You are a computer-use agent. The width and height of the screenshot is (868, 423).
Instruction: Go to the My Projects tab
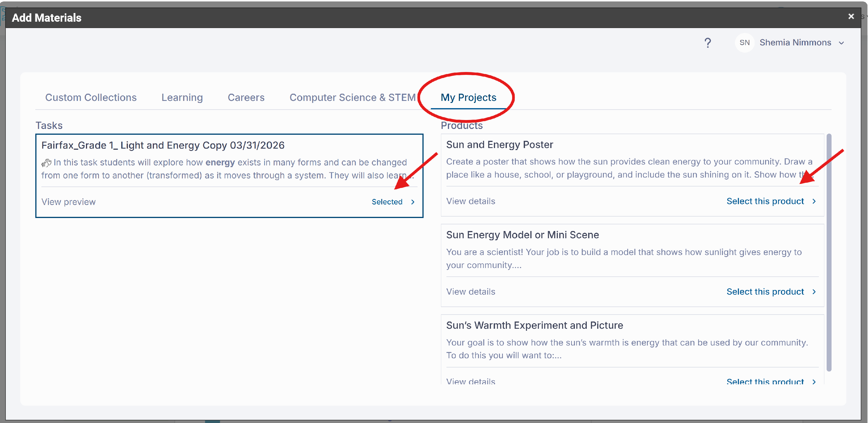click(468, 97)
